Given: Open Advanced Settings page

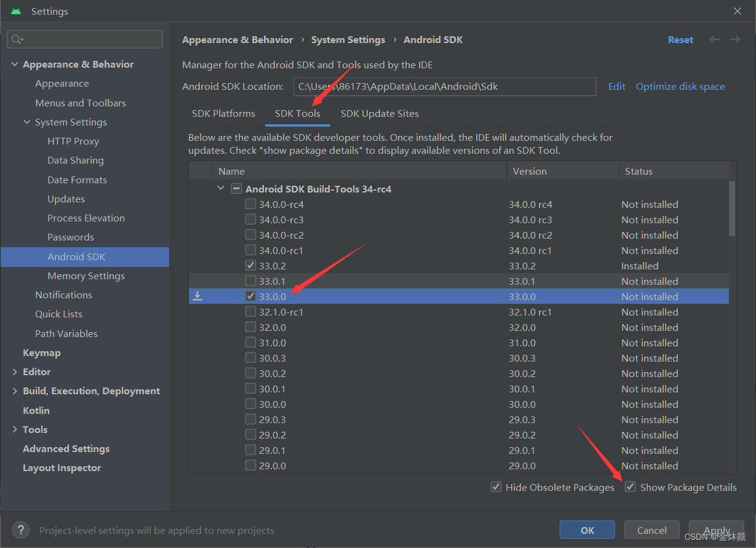Looking at the screenshot, I should (x=66, y=448).
